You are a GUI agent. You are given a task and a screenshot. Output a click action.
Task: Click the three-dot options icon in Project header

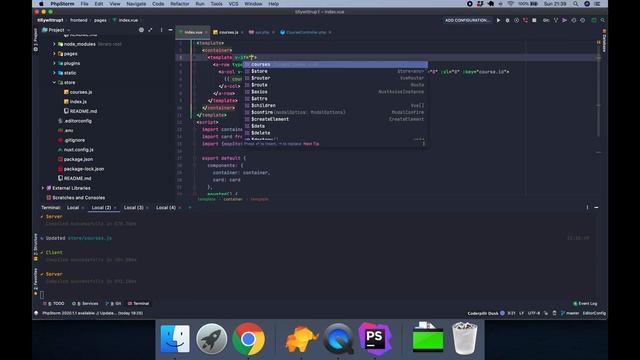(161, 30)
